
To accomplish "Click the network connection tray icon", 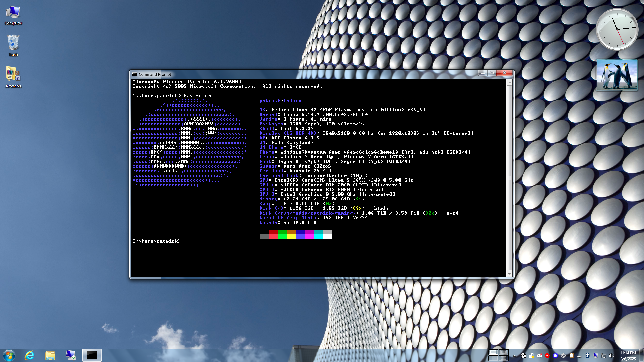I will click(x=604, y=355).
